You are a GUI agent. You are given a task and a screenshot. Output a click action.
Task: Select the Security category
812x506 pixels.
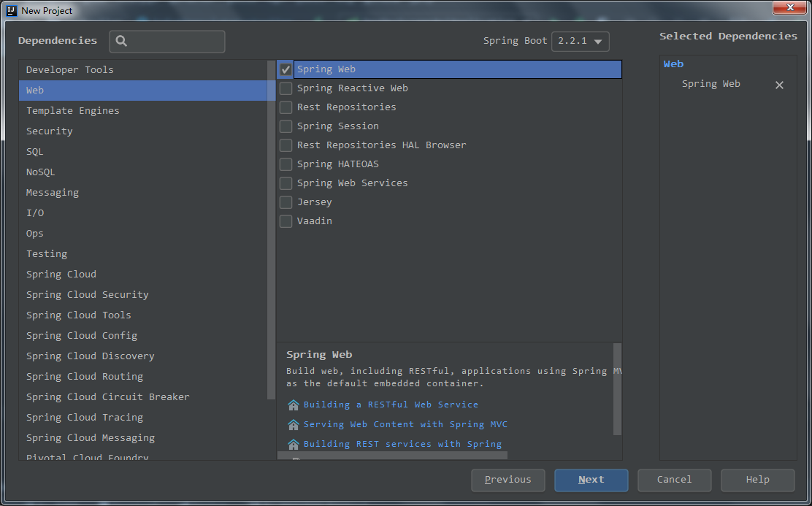50,131
